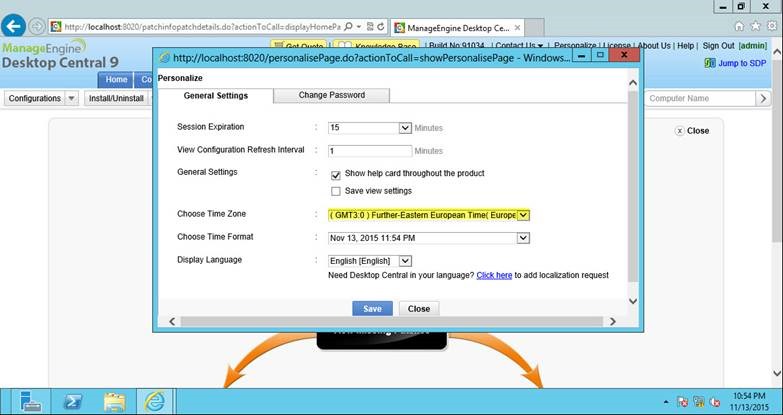783x415 pixels.
Task: Close the ManageEngine Desktop Central tab
Action: tap(517, 28)
